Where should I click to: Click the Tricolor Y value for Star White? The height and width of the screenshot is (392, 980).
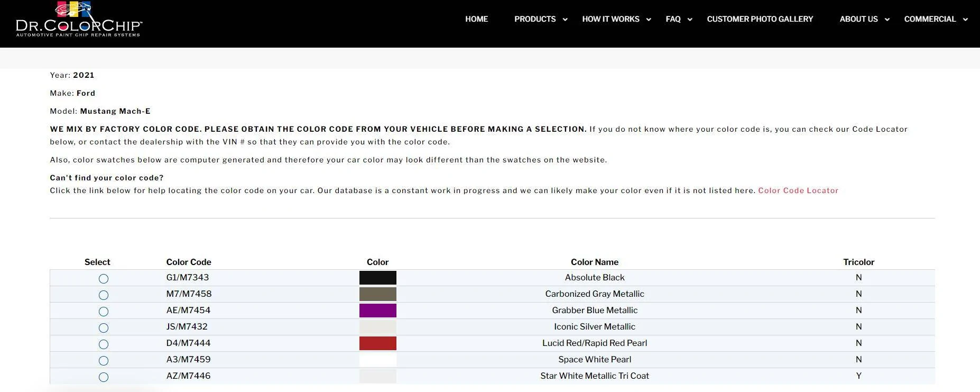(x=858, y=376)
